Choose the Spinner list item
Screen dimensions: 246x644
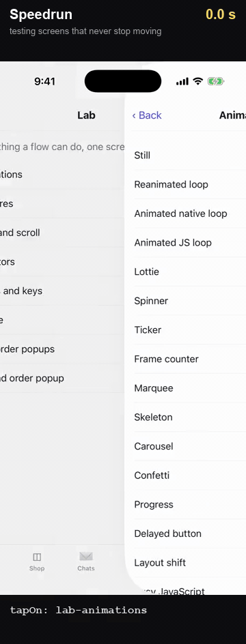point(185,301)
